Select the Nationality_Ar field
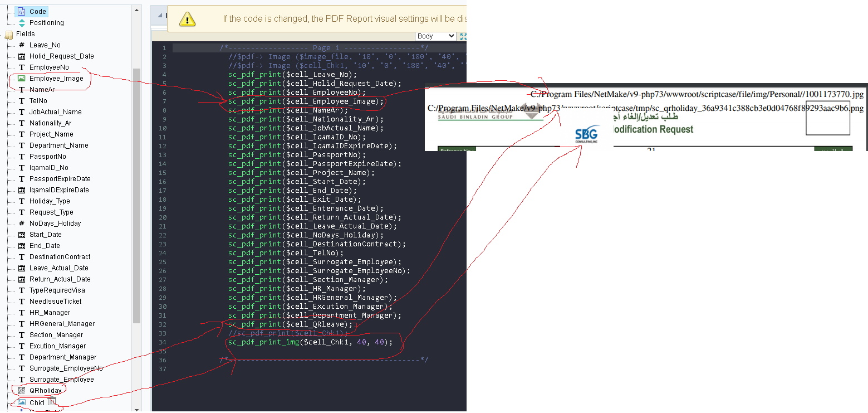The image size is (868, 413). tap(51, 123)
